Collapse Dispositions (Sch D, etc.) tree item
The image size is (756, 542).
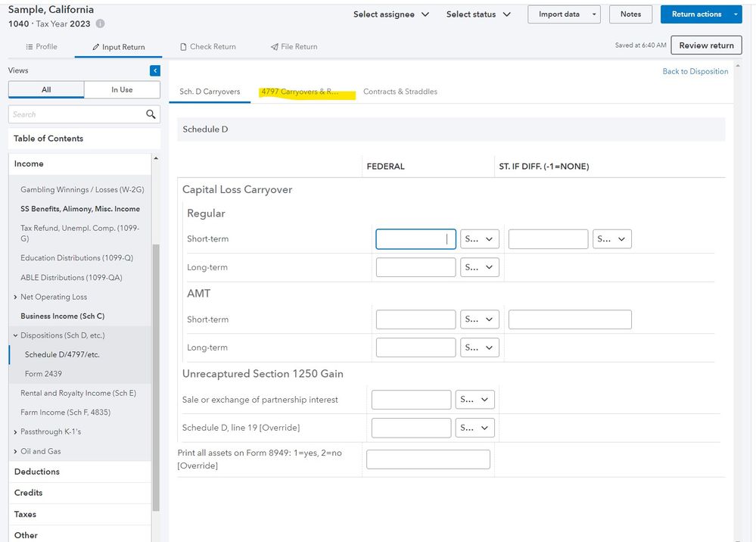click(15, 335)
